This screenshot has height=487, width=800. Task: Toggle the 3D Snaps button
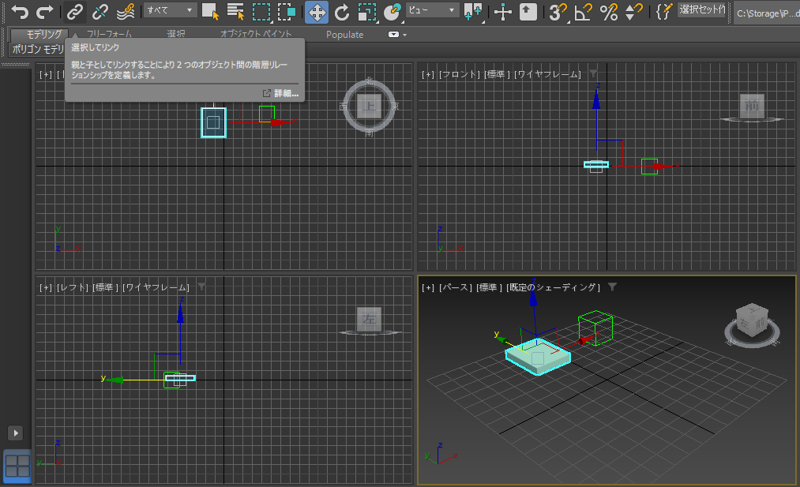[x=558, y=12]
